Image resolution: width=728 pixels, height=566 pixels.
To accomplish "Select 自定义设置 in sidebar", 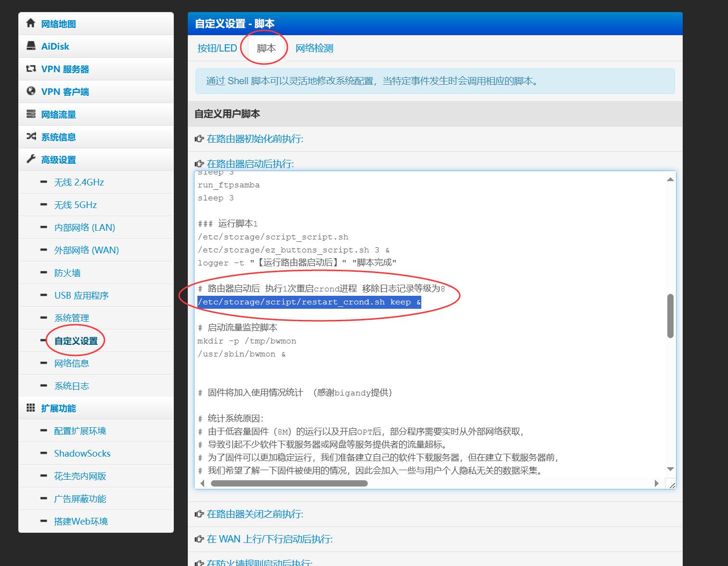I will click(76, 341).
